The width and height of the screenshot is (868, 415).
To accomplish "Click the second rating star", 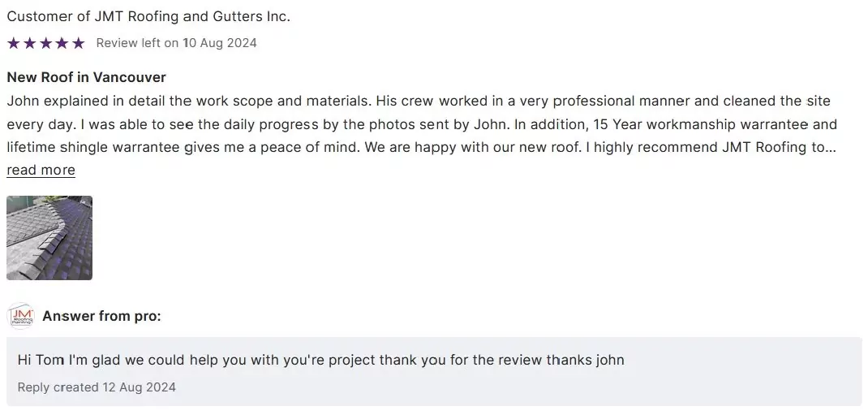I will [x=30, y=43].
